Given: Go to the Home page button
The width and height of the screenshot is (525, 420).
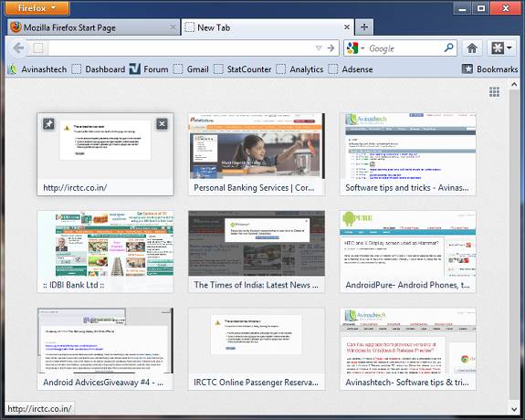Looking at the screenshot, I should pos(472,48).
